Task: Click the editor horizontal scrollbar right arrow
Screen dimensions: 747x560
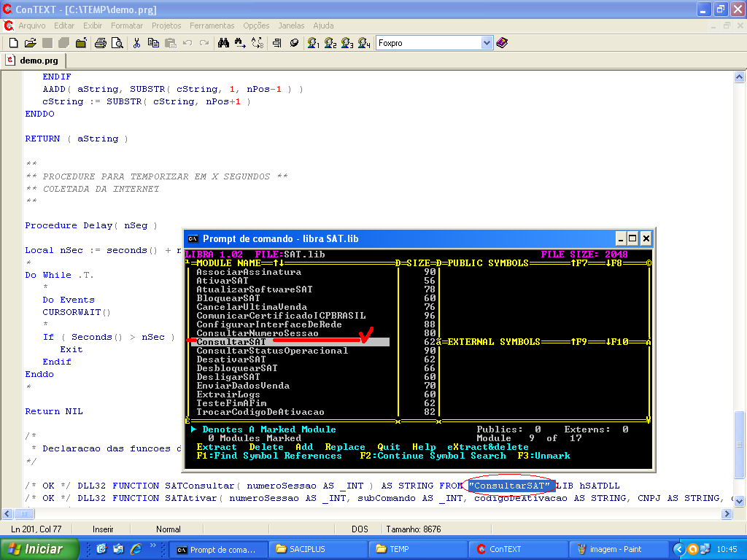Action: point(726,513)
